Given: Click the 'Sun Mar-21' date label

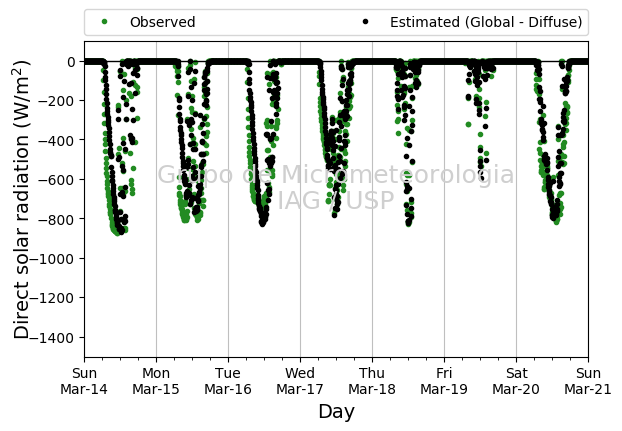Looking at the screenshot, I should pos(588,381).
